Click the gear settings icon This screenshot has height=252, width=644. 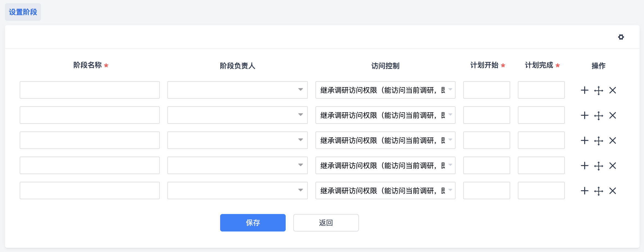point(621,37)
